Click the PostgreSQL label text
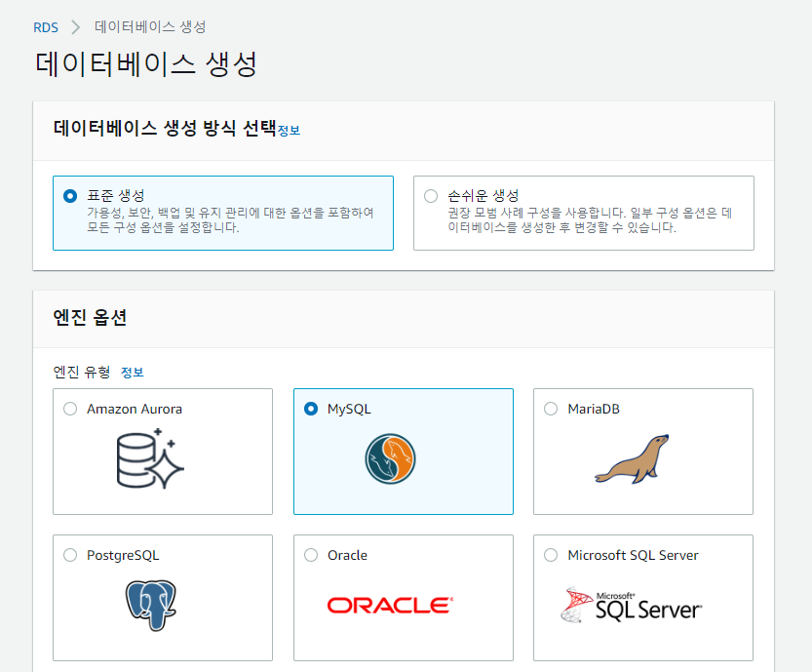Image resolution: width=812 pixels, height=672 pixels. coord(123,555)
